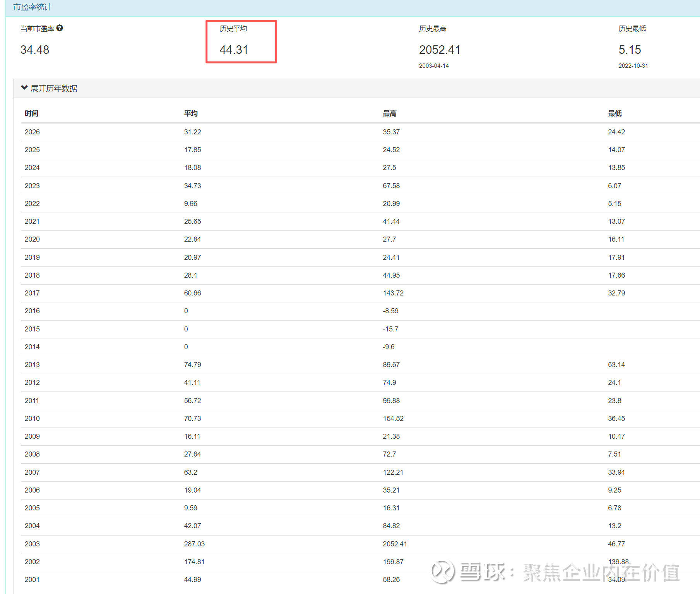Image resolution: width=700 pixels, height=594 pixels.
Task: Click the 市盈率统计 panel title
Action: pos(32,7)
